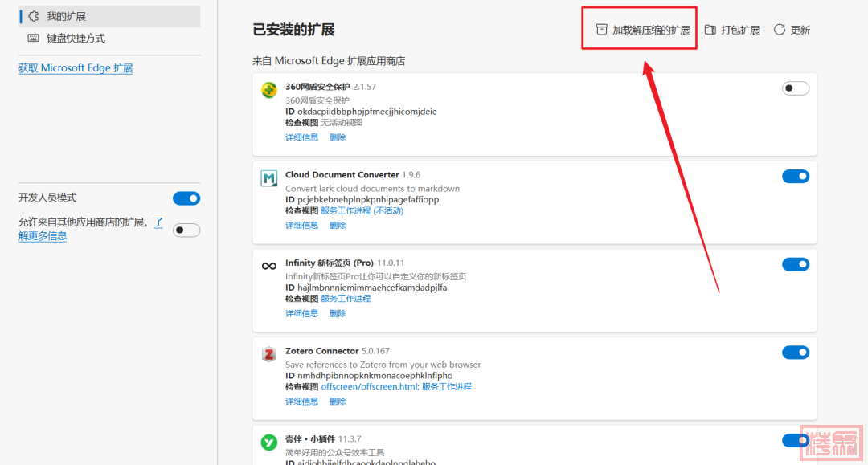Click the Zotero Connector extension name

(x=322, y=351)
